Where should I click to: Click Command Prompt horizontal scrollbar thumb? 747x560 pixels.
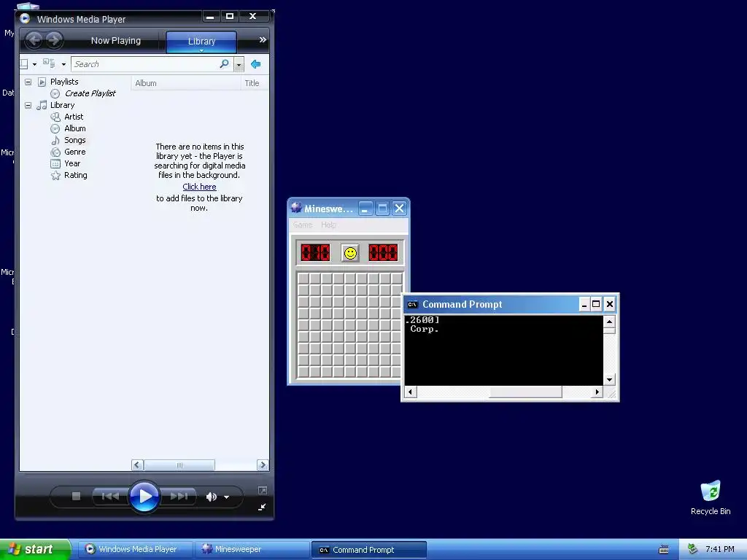tap(525, 392)
